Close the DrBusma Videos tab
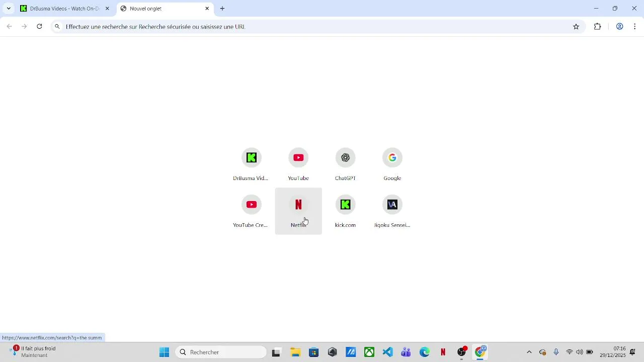Image resolution: width=644 pixels, height=362 pixels. point(107,9)
